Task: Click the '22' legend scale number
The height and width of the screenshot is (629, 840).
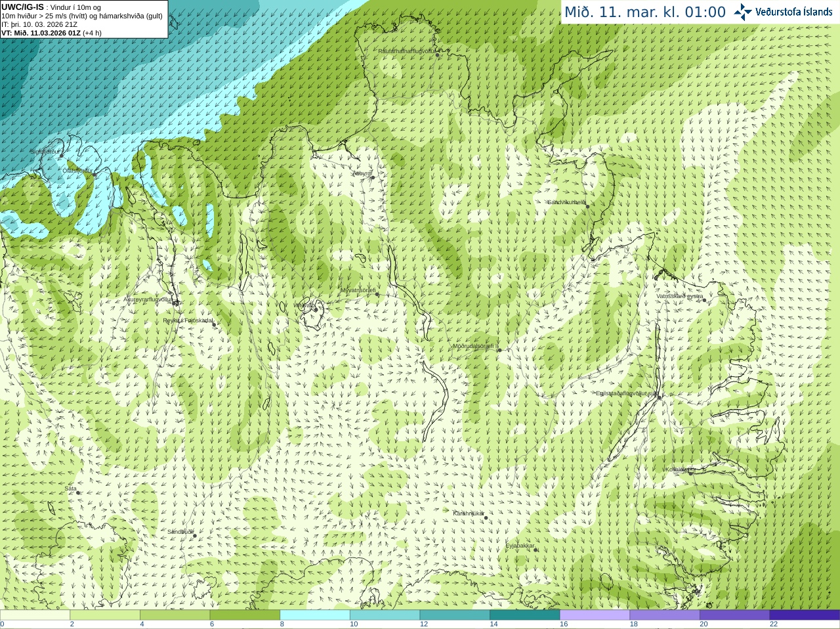Action: click(774, 624)
